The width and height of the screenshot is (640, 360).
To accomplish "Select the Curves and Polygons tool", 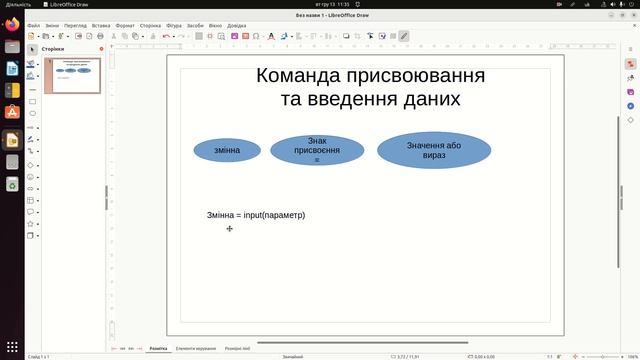I will pyautogui.click(x=31, y=140).
